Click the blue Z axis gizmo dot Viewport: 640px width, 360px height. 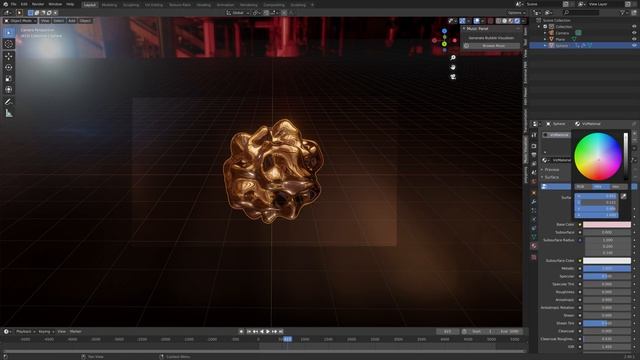(444, 31)
